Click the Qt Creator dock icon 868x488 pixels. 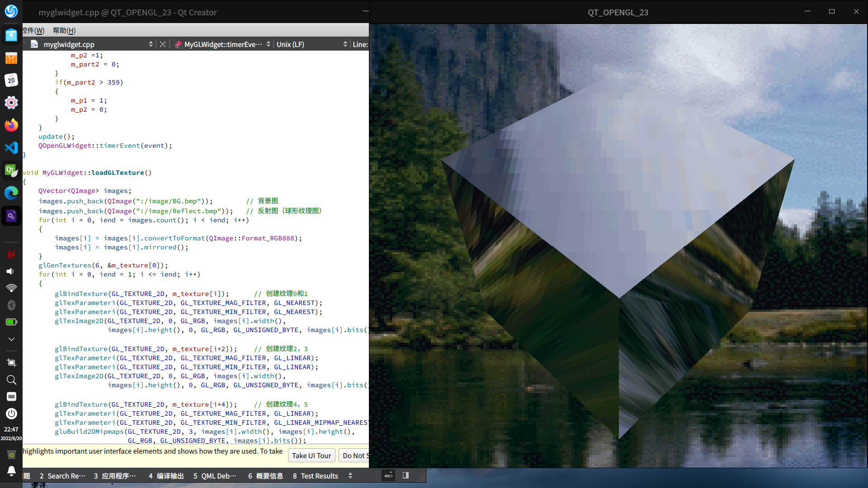click(x=11, y=170)
